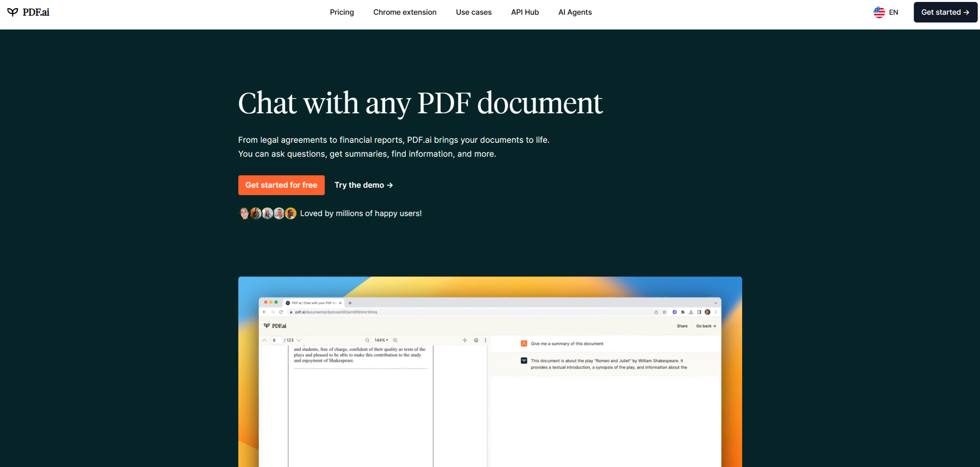The width and height of the screenshot is (980, 467).
Task: Click the demo browser download icon
Action: click(691, 312)
